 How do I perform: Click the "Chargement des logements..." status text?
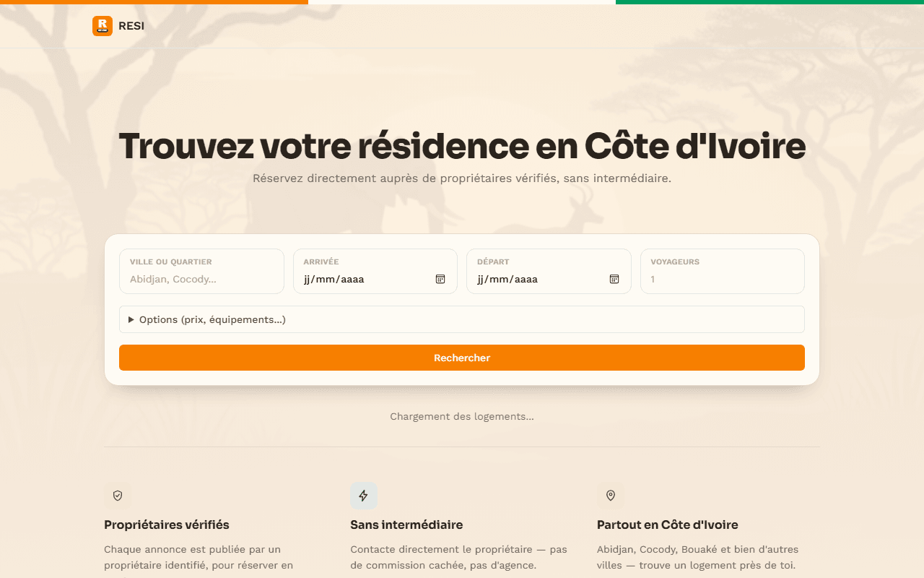[462, 416]
